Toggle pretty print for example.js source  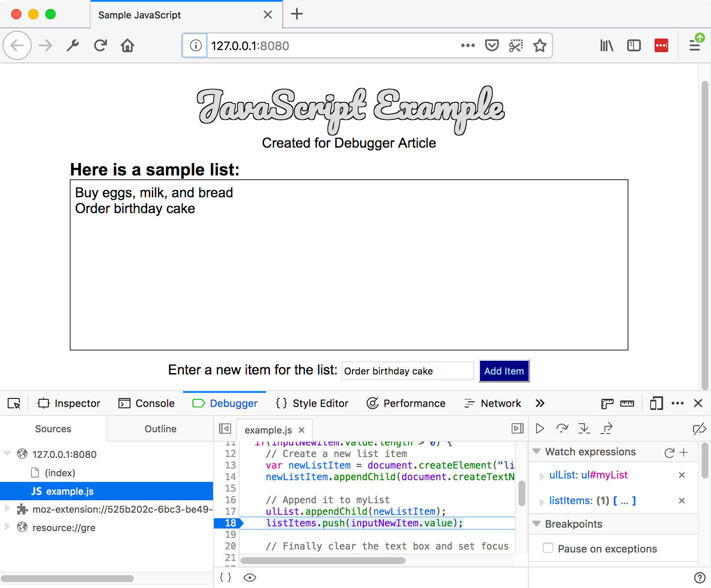coord(225,577)
